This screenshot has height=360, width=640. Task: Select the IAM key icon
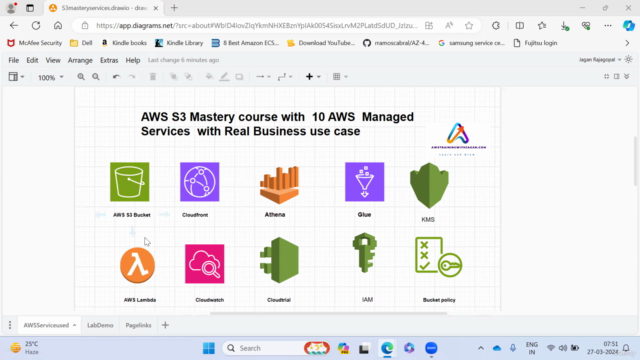pos(364,253)
